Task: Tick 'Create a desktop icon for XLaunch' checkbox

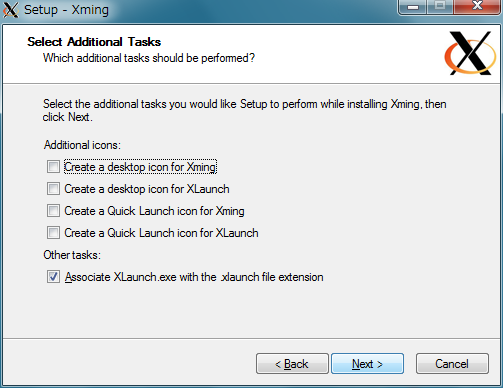Action: tap(53, 189)
